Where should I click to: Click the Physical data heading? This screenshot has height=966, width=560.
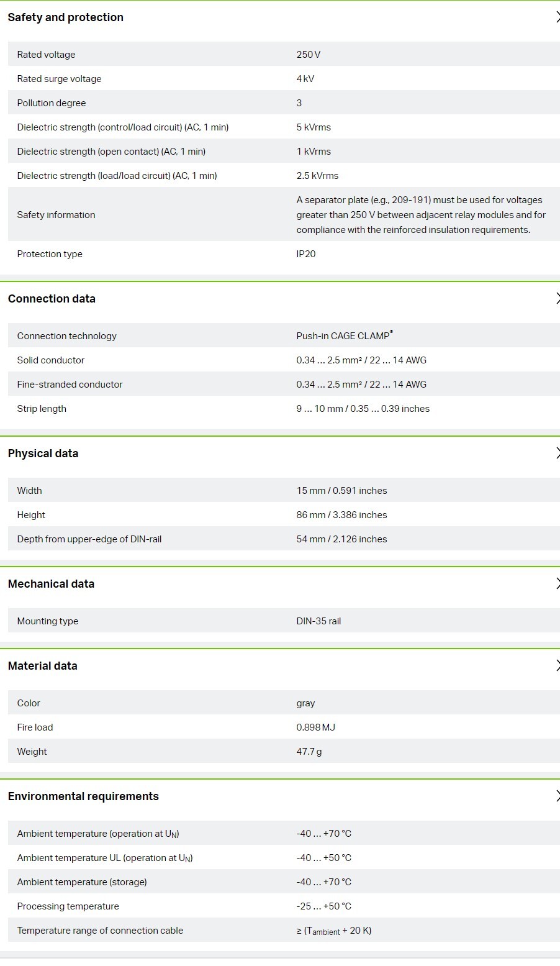pyautogui.click(x=43, y=453)
